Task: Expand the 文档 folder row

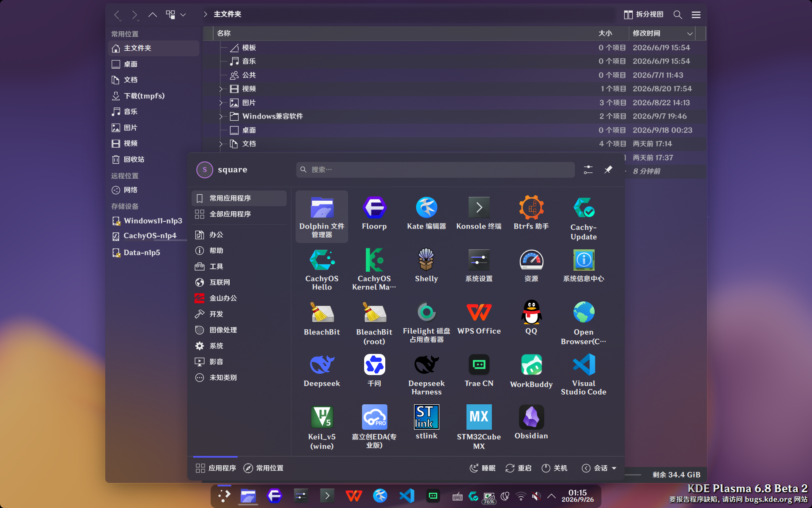Action: point(221,144)
